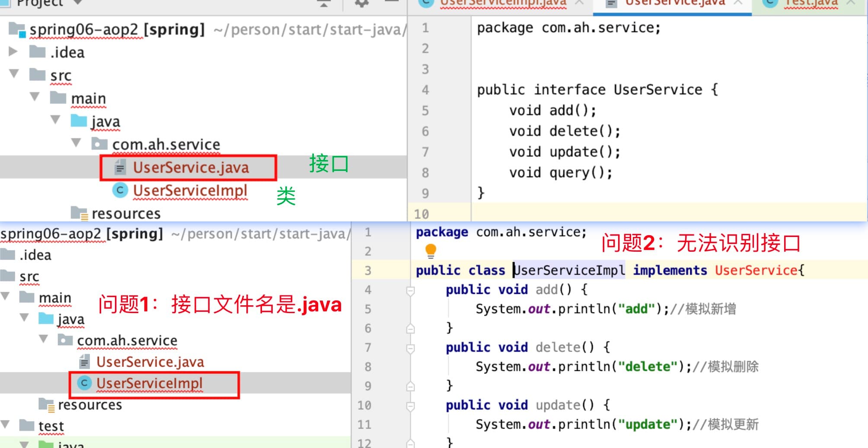Click the println("add") statement line

pos(606,309)
